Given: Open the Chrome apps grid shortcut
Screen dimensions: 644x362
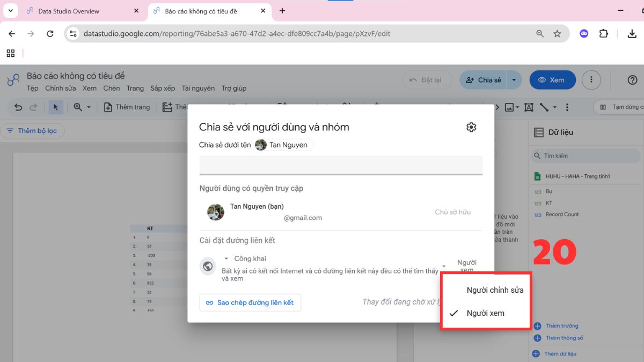Looking at the screenshot, I should (x=10, y=53).
